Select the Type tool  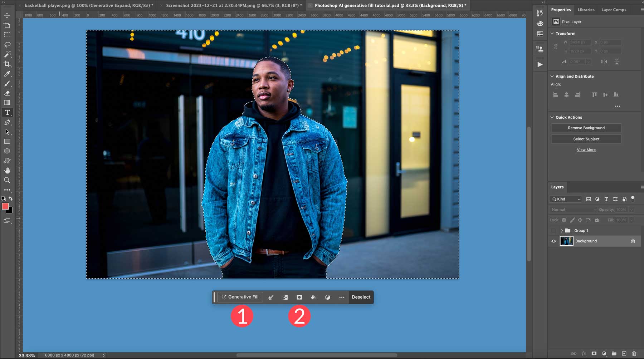click(x=7, y=112)
